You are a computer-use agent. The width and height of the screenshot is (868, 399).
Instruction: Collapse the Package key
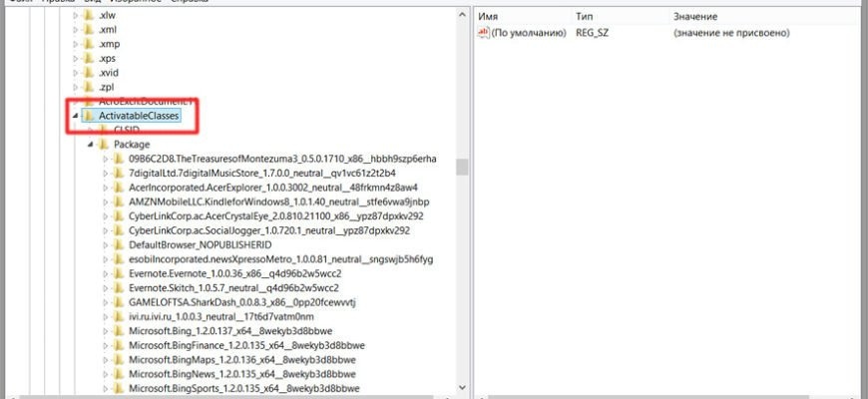click(90, 145)
